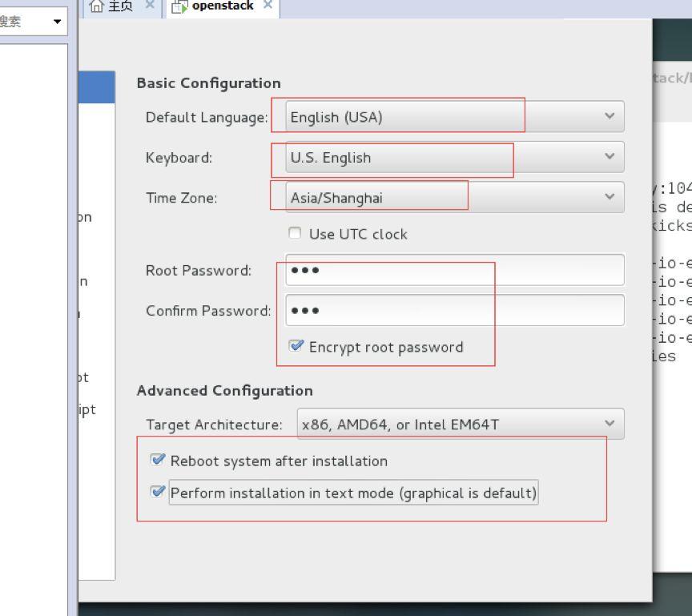Open the last sidebar entry ending in "ipt"
The width and height of the screenshot is (692, 616).
click(x=86, y=409)
